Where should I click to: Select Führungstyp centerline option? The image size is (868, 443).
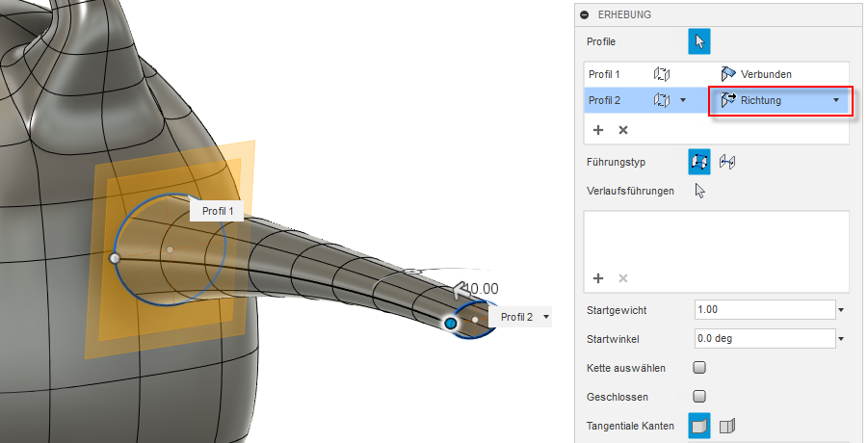coord(726,162)
